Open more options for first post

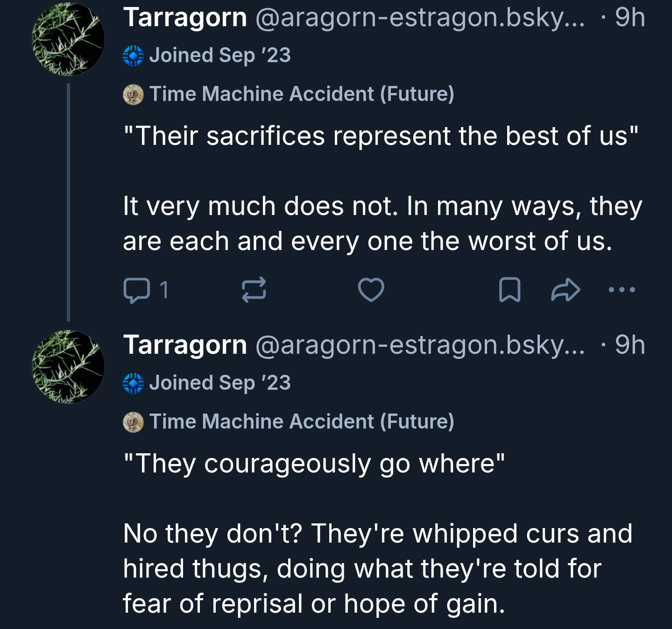(622, 290)
